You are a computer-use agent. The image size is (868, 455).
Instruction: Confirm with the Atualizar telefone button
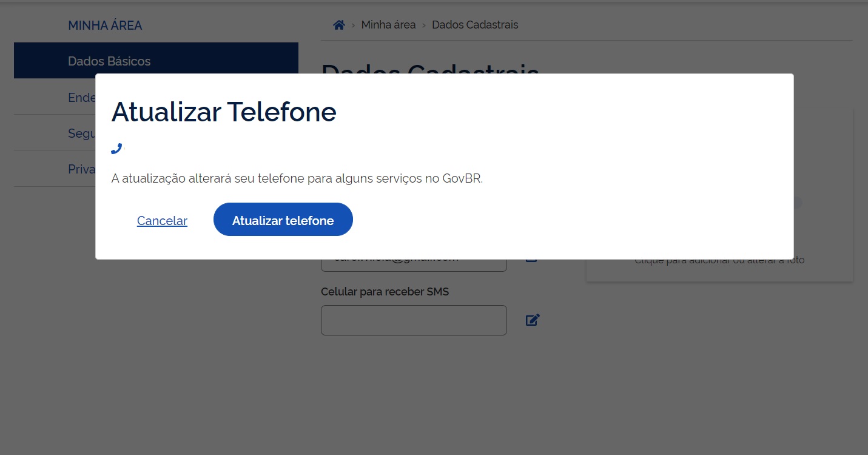[283, 220]
